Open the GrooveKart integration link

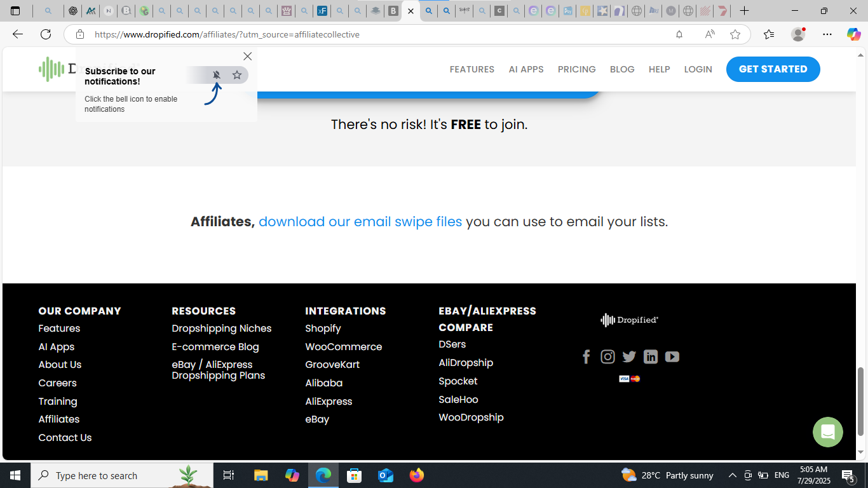tap(332, 365)
